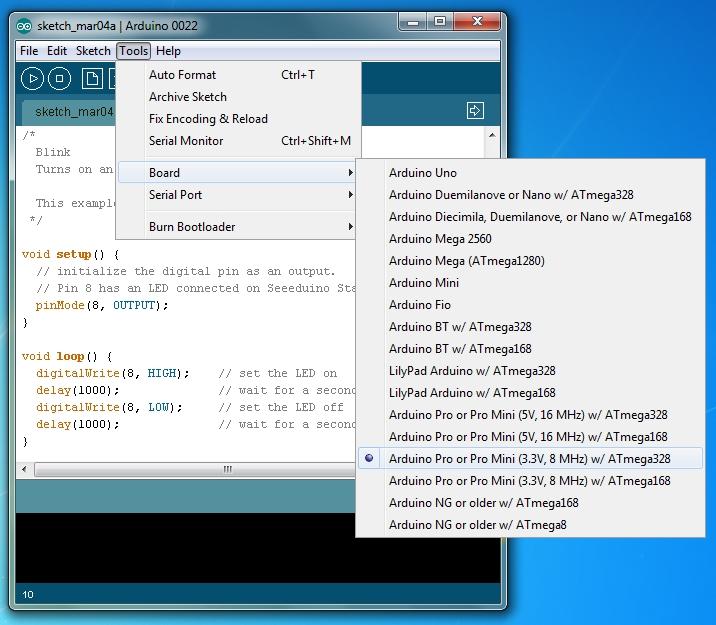Click the horizontal scrollbar thumb

point(196,469)
